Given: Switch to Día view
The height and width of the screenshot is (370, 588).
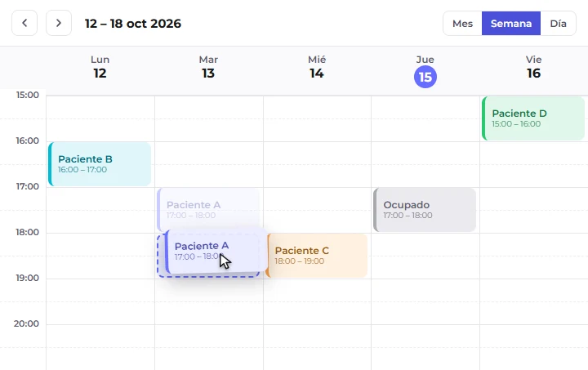Looking at the screenshot, I should tap(558, 24).
